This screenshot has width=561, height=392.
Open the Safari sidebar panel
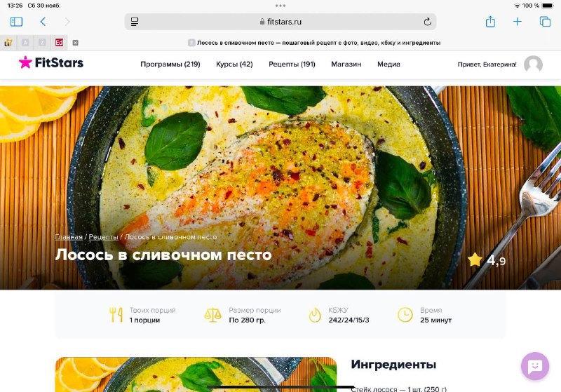16,22
